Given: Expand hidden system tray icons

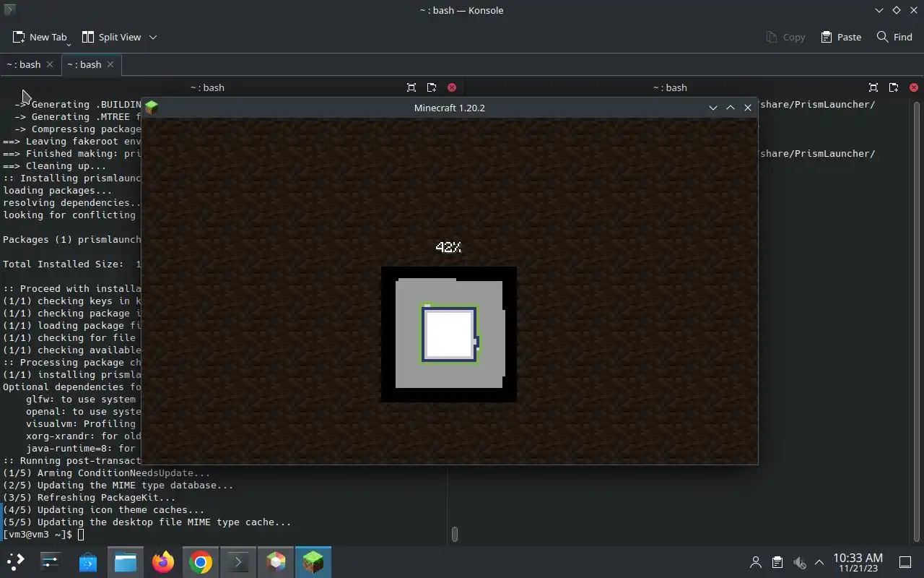Looking at the screenshot, I should [819, 562].
